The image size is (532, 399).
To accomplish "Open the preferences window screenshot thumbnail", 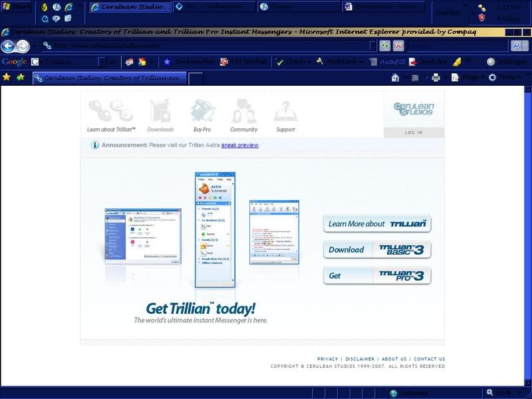I will point(143,236).
